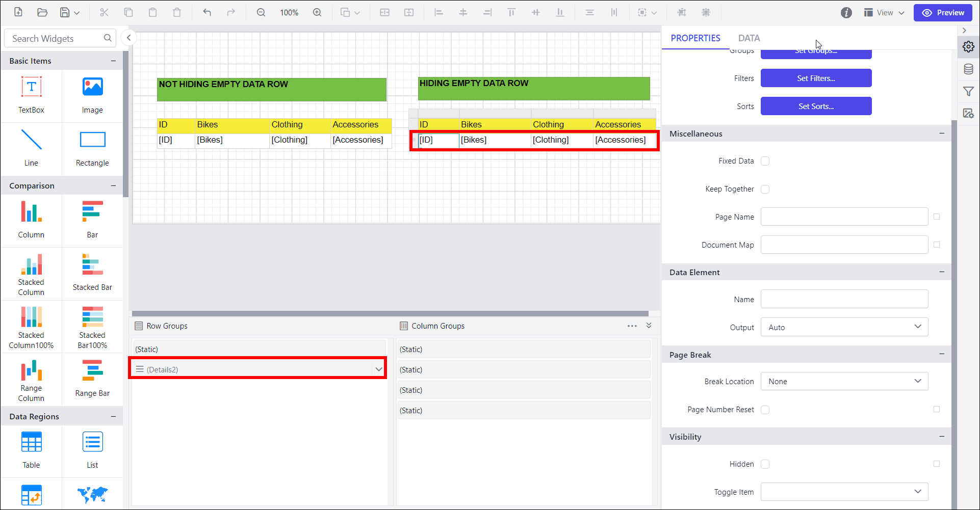Open the Break Location dropdown
The image size is (980, 510).
point(844,381)
